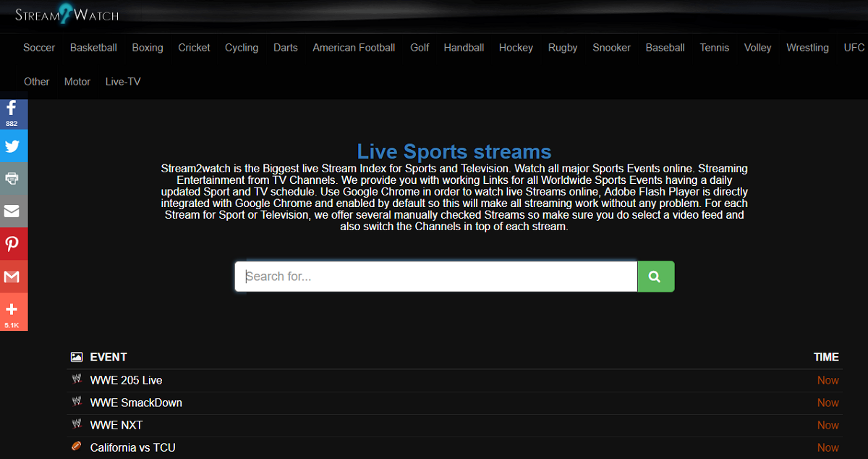The height and width of the screenshot is (459, 868).
Task: Click WWE logo icon beside WWE SmackDown
Action: coord(77,402)
